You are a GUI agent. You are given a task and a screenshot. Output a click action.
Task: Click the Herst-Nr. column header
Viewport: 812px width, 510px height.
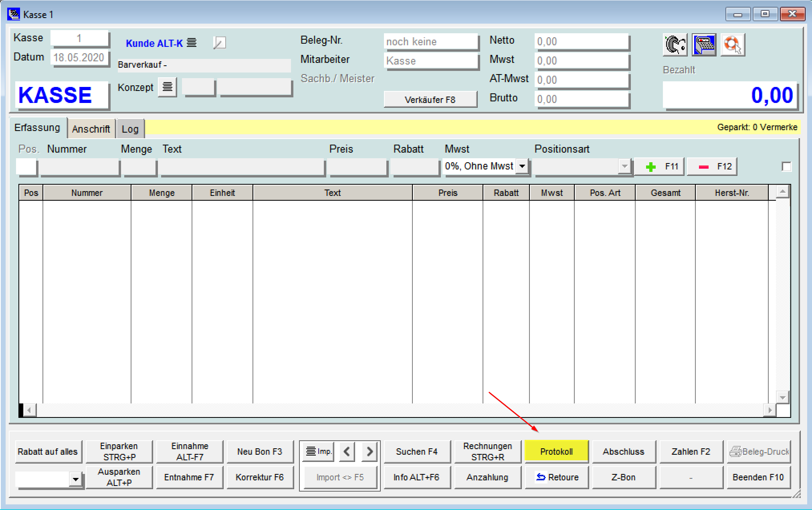tap(732, 193)
